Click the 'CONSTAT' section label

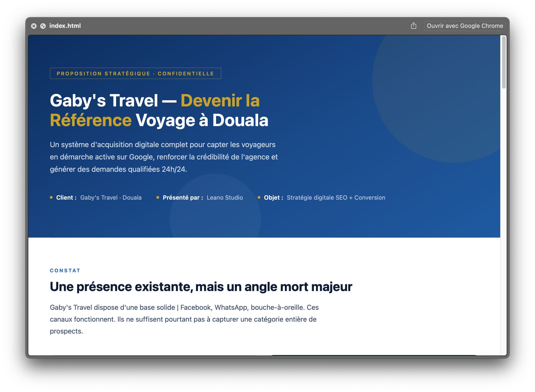coord(65,270)
